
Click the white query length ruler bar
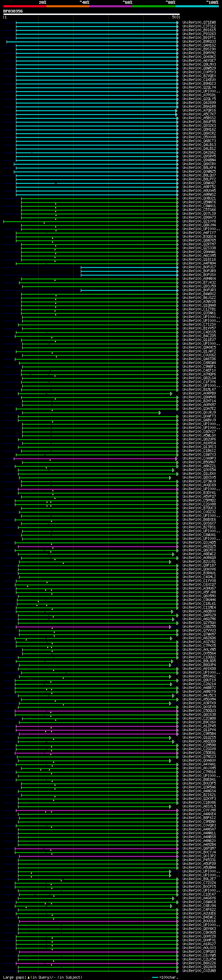(x=92, y=14)
